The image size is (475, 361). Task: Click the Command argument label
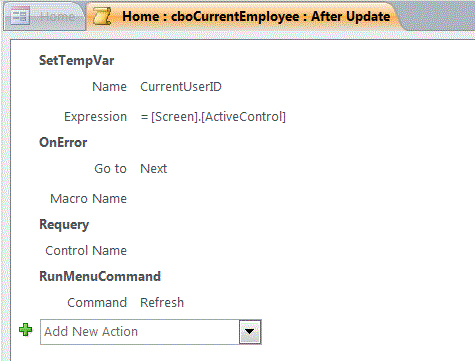[x=97, y=303]
